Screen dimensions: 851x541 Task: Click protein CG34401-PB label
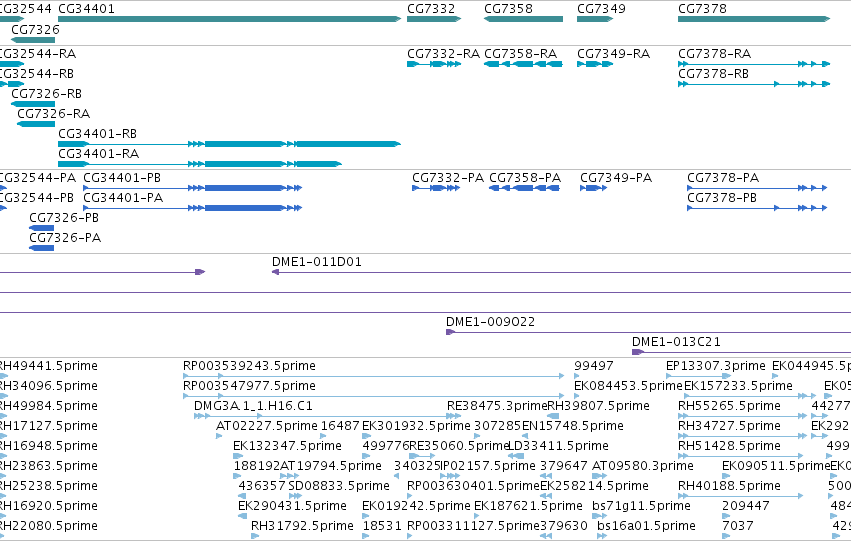pos(122,177)
